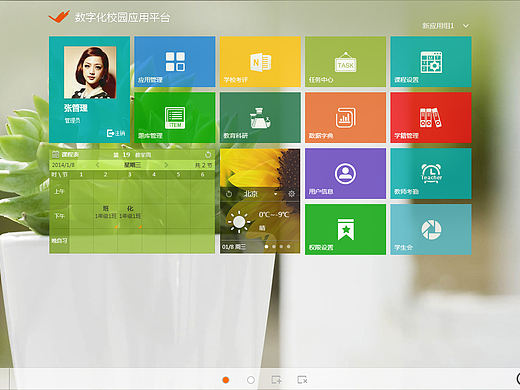Click the add-page icon in the bottom bar
The height and width of the screenshot is (390, 520).
pyautogui.click(x=276, y=380)
